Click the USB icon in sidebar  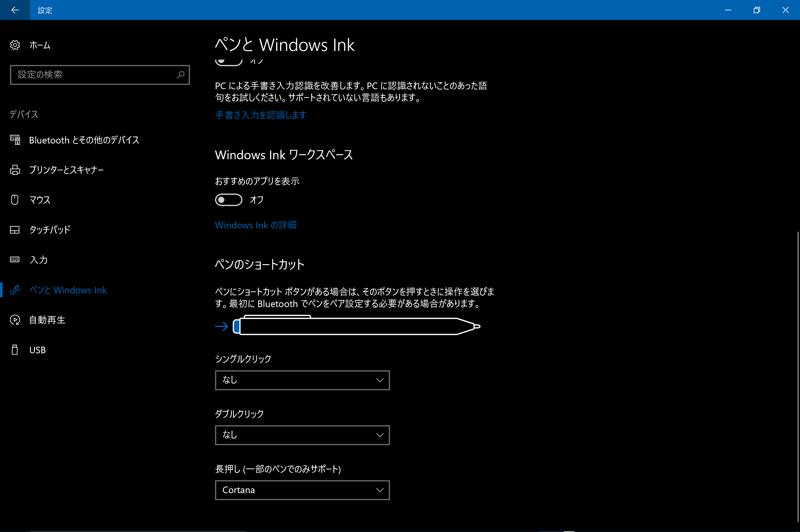point(15,350)
